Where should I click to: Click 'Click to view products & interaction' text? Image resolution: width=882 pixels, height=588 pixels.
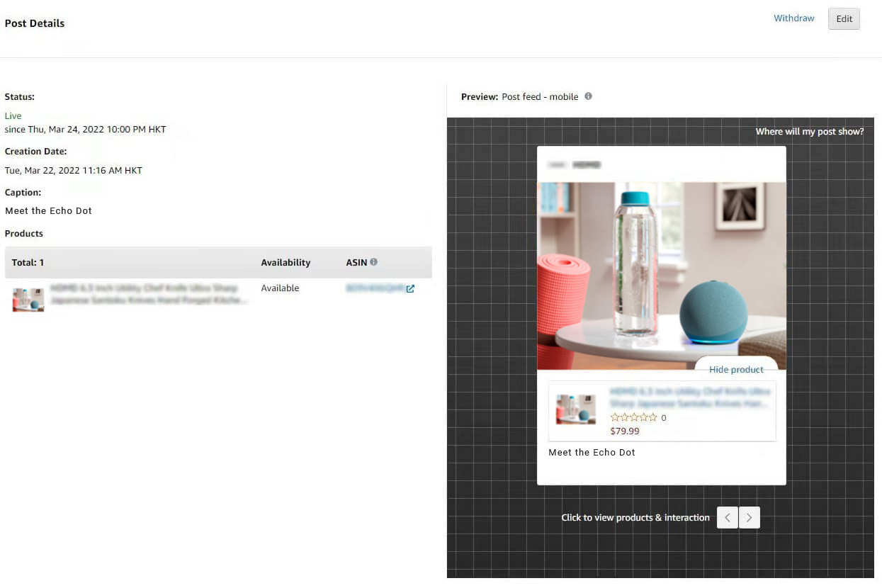635,518
